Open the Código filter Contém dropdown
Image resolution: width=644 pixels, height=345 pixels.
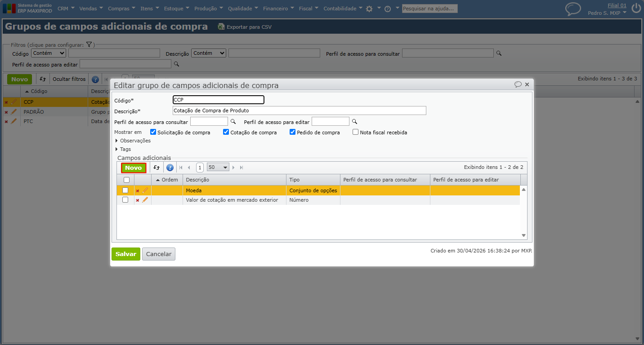coord(49,53)
